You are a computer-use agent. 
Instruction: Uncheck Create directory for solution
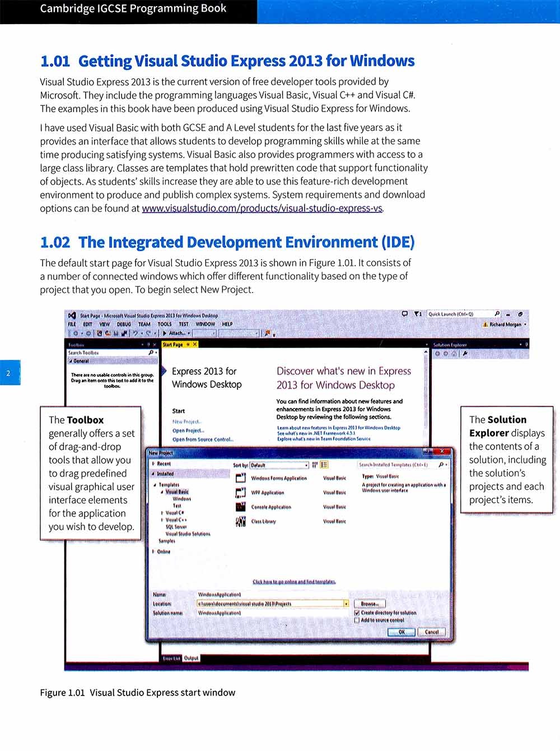(357, 613)
